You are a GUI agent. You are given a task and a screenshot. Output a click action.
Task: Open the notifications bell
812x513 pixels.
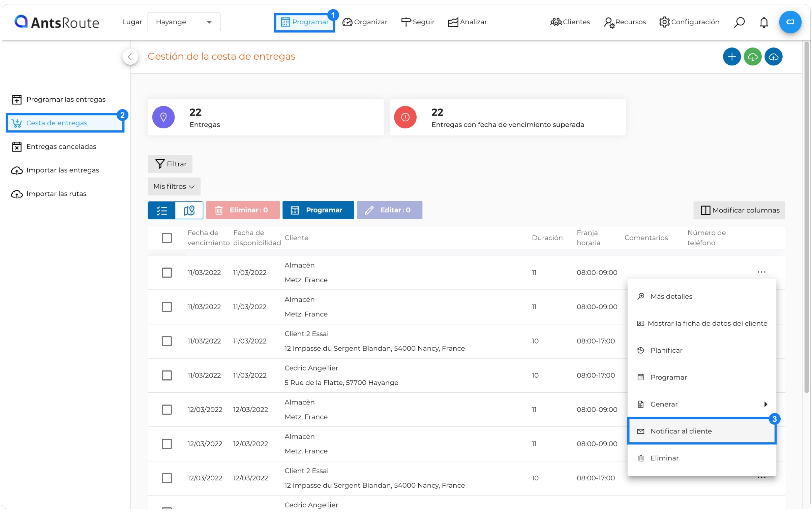coord(763,22)
